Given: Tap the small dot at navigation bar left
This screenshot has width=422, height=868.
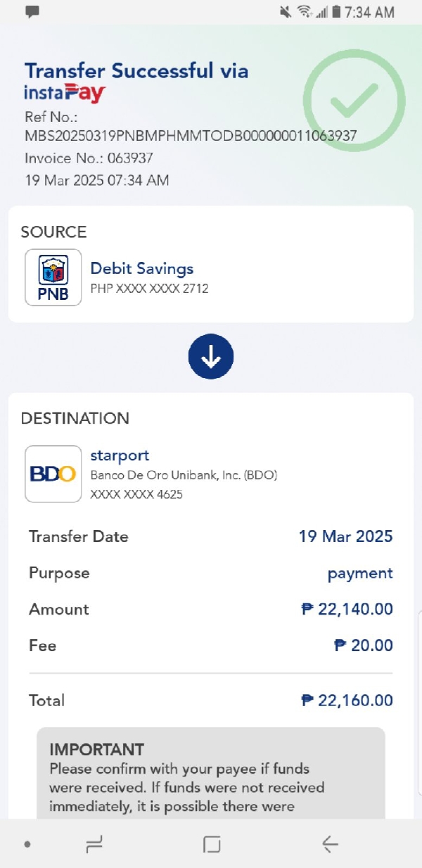Looking at the screenshot, I should tap(27, 844).
